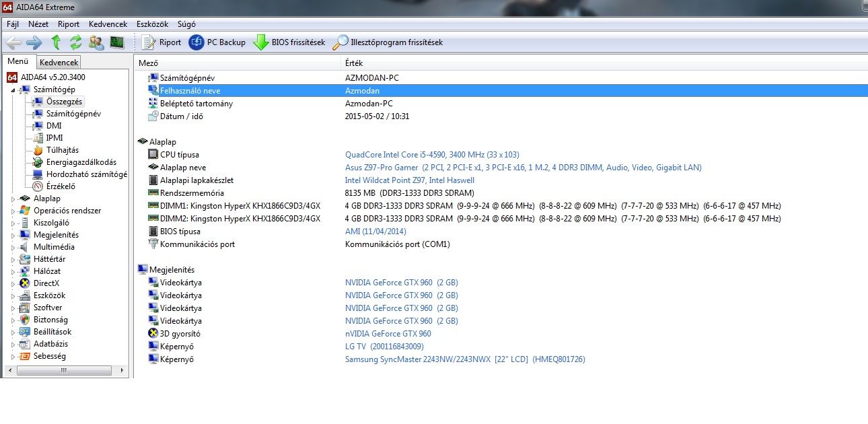Click Illesztőprogram frissítések toolbar button
868x424 pixels.
tap(389, 42)
